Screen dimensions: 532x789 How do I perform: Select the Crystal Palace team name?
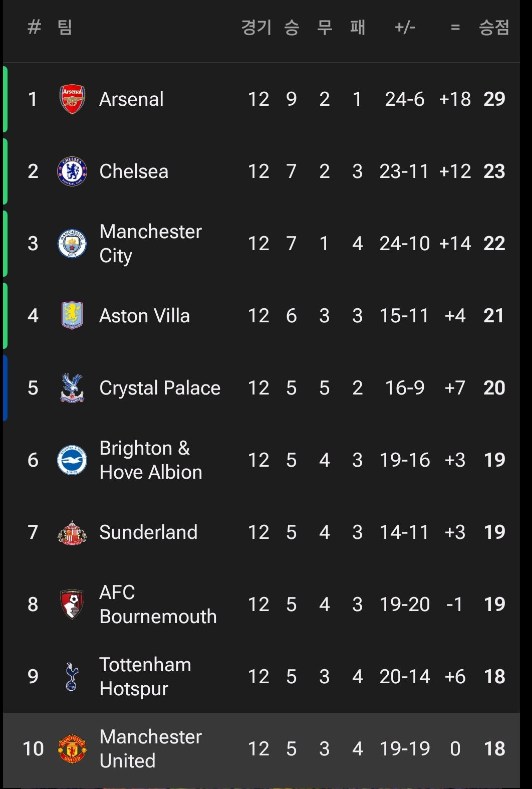click(x=160, y=388)
